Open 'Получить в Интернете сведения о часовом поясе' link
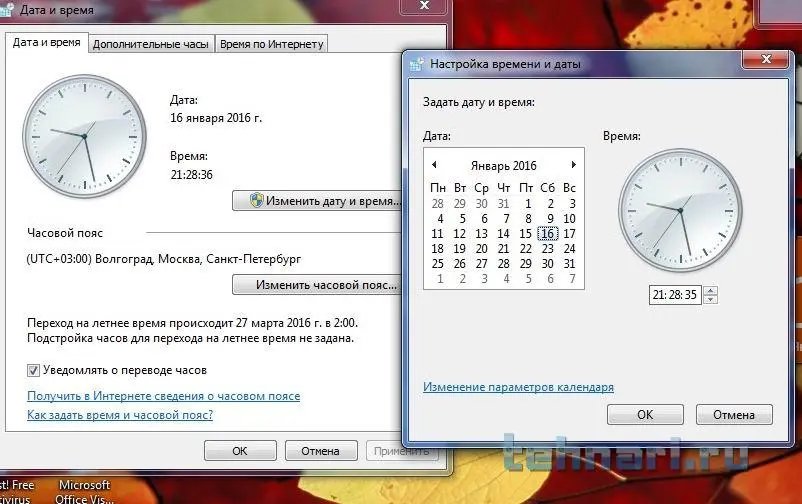Image resolution: width=802 pixels, height=504 pixels. 164,396
